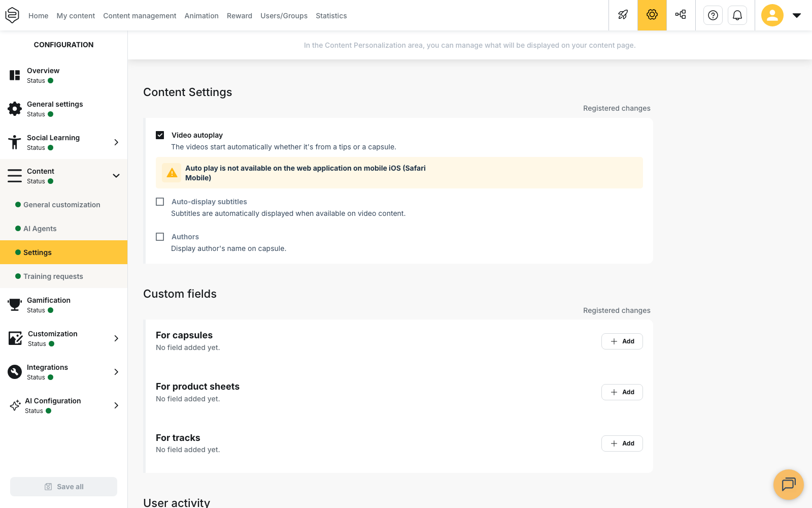Open the account dropdown arrow
Image resolution: width=812 pixels, height=508 pixels.
pos(797,15)
